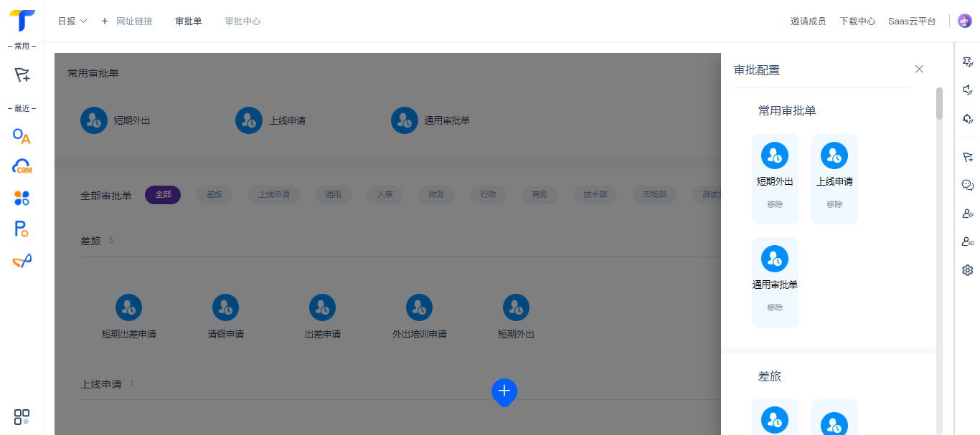Click the 上线申请 section header with count 1
Screen dimensions: 980x435
coord(108,384)
